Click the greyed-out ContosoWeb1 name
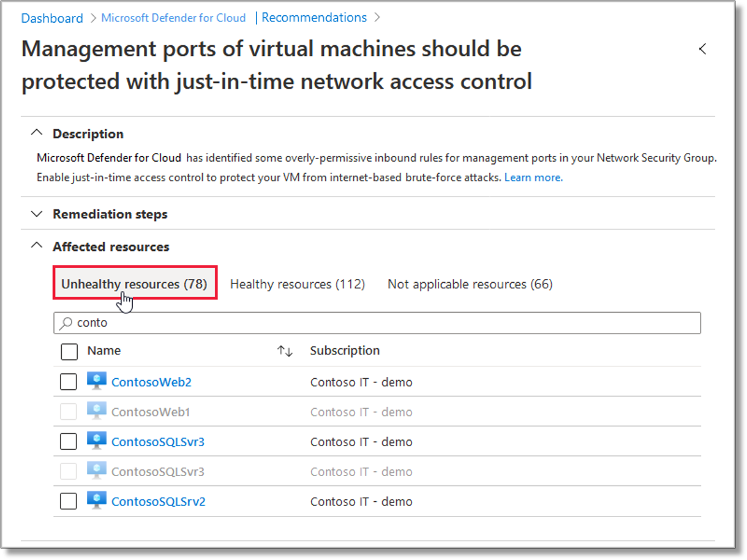 click(x=151, y=412)
